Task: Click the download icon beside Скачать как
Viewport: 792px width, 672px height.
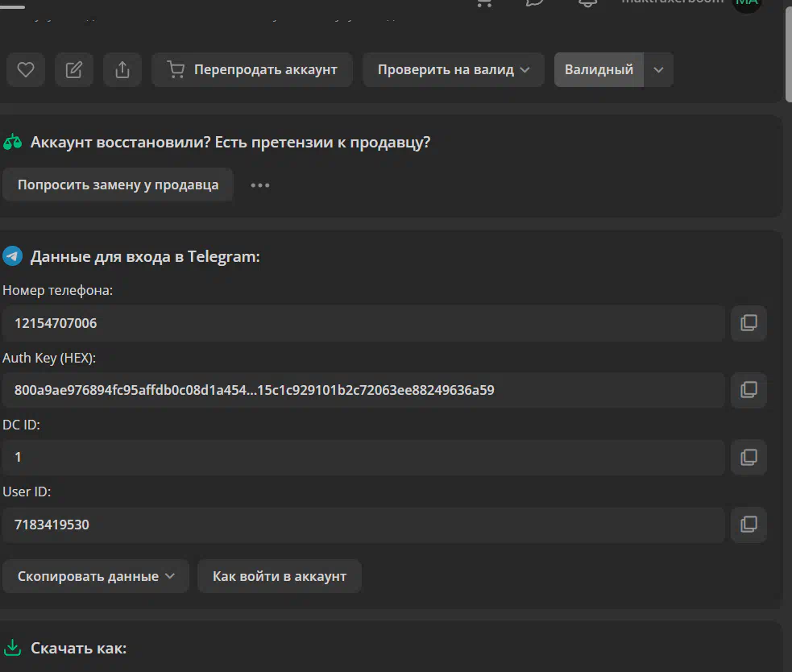Action: [x=13, y=648]
